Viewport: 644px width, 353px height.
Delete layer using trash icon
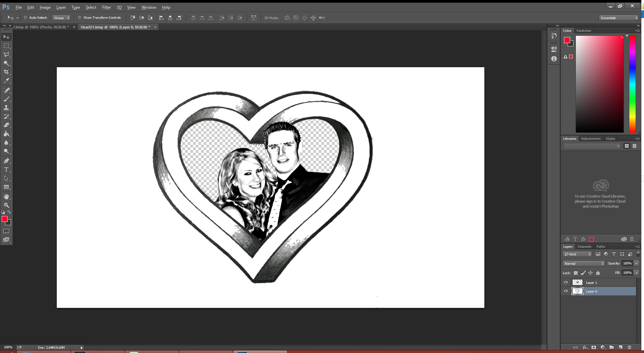[630, 347]
